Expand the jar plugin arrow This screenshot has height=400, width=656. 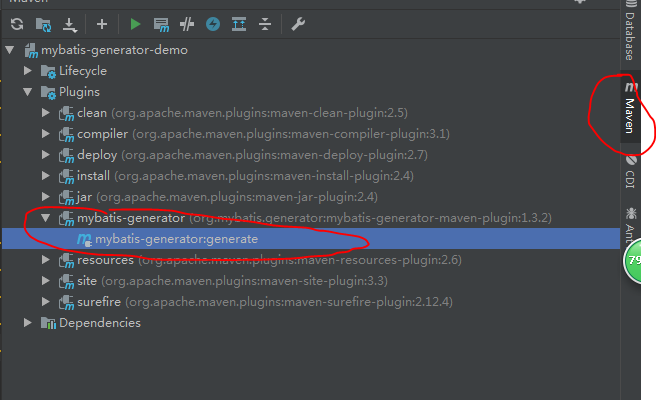click(x=46, y=197)
